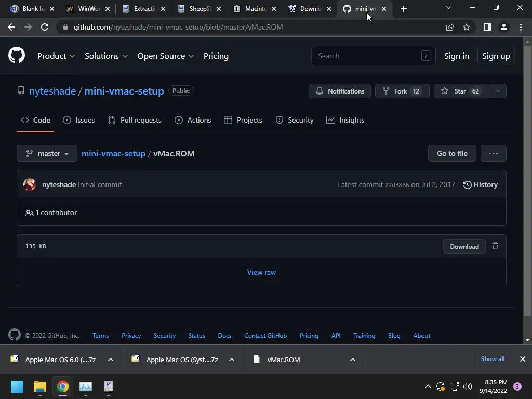The height and width of the screenshot is (399, 532).
Task: Open the GitHub home logo
Action: pos(16,56)
